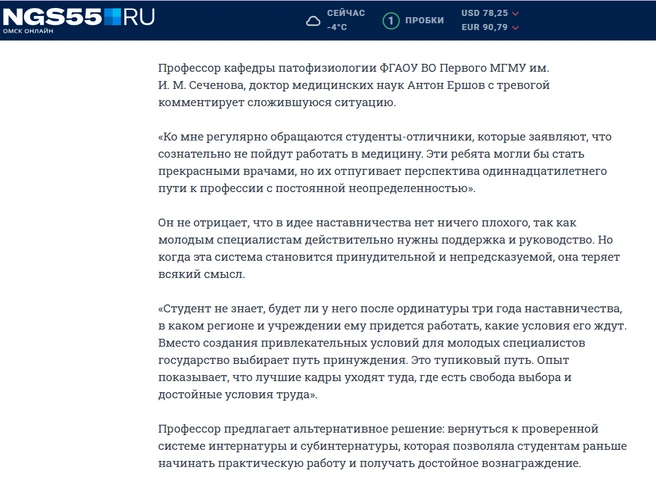The height and width of the screenshot is (483, 656).
Task: Click the ОМСК ОНЛАЙН tagline under logo
Action: (28, 31)
